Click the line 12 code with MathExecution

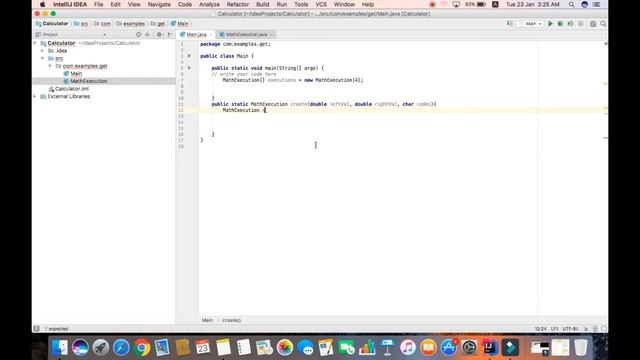pyautogui.click(x=244, y=110)
